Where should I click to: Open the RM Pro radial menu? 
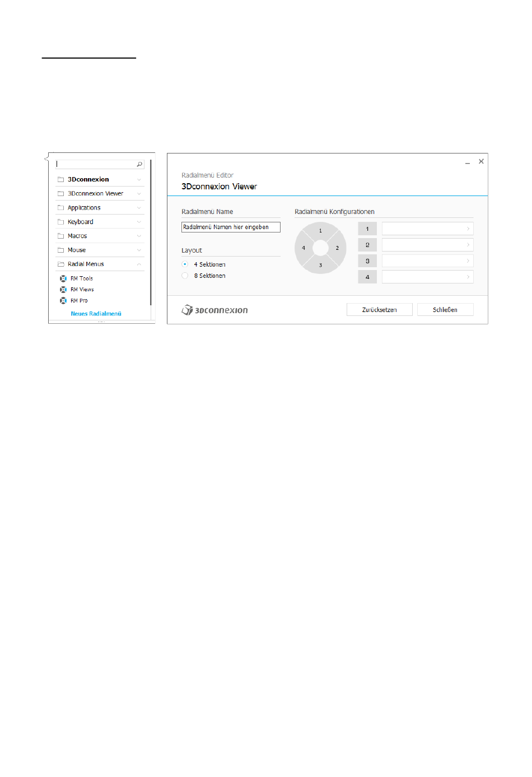point(79,301)
